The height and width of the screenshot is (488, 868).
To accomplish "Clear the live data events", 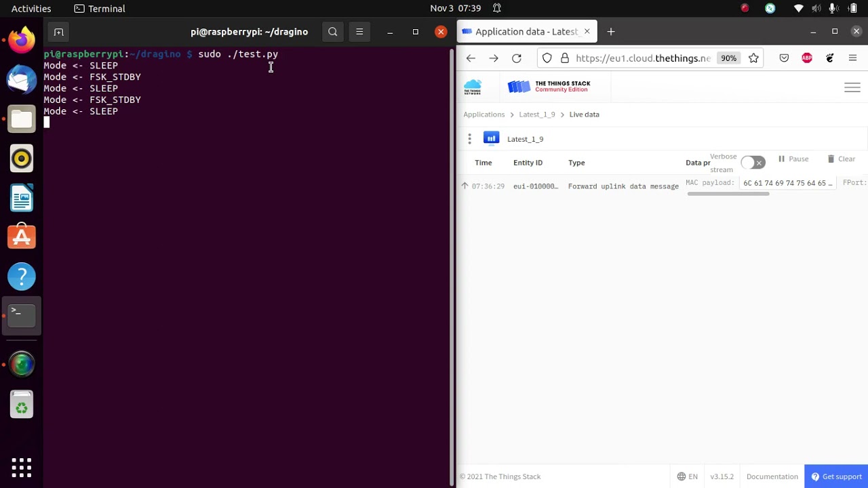I will 841,159.
